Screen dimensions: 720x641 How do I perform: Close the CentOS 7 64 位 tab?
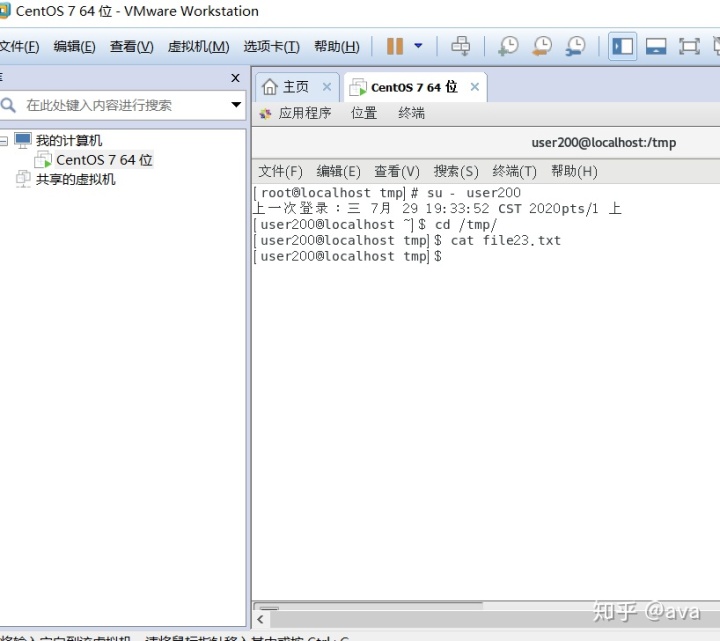tap(475, 87)
